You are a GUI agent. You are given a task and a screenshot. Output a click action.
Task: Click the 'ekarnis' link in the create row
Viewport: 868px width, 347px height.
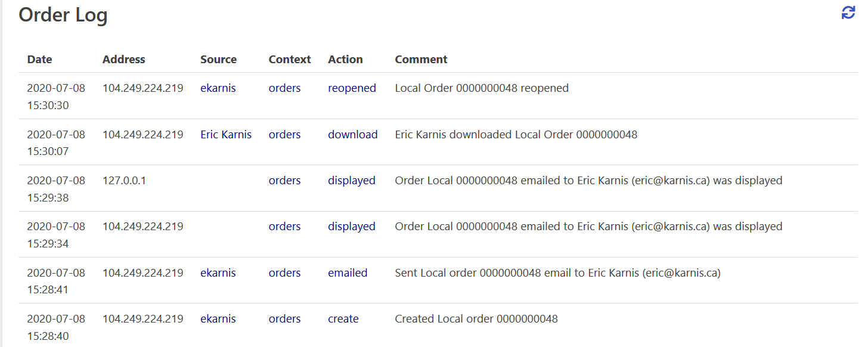(x=218, y=318)
